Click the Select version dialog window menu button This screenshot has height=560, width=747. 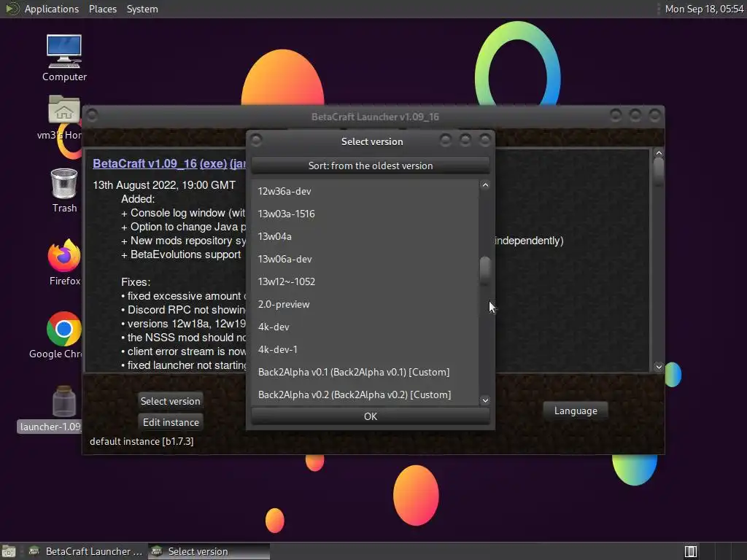click(256, 140)
